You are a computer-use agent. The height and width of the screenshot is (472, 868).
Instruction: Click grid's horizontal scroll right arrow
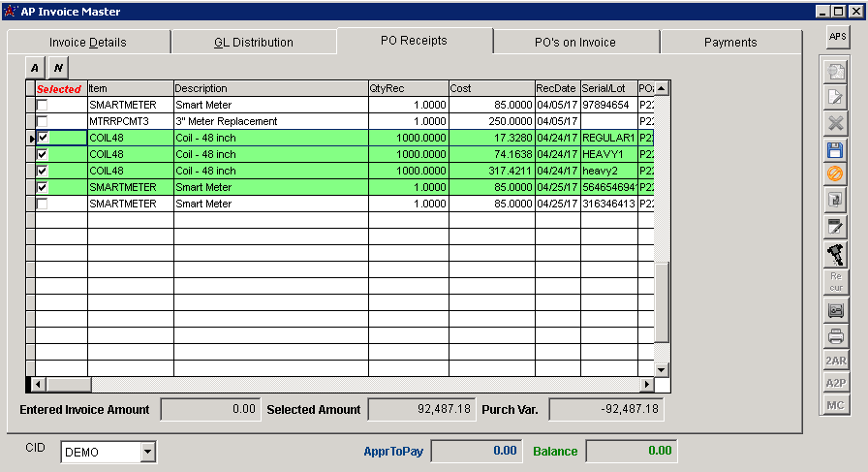click(x=647, y=385)
